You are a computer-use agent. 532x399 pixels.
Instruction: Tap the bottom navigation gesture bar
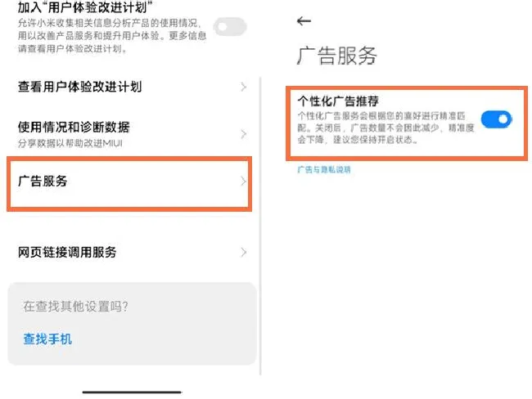coord(132,392)
